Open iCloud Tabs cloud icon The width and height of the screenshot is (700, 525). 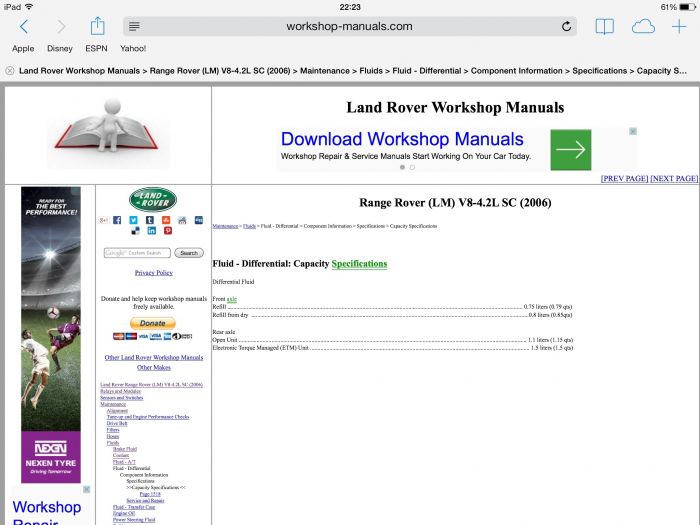(x=643, y=27)
